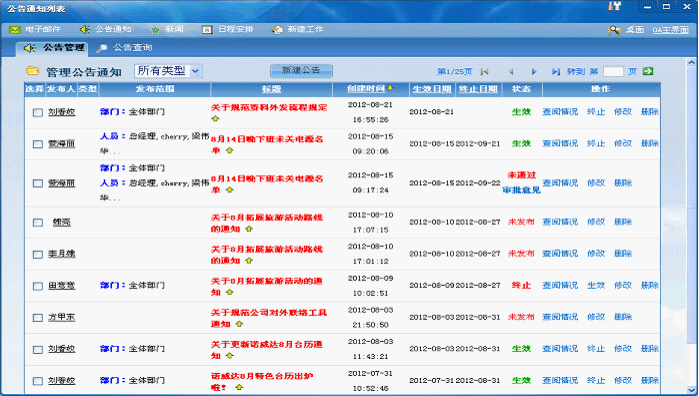This screenshot has height=396, width=699.
Task: Click top-arrow icon in 17:07:15 row title
Action: pyautogui.click(x=249, y=229)
